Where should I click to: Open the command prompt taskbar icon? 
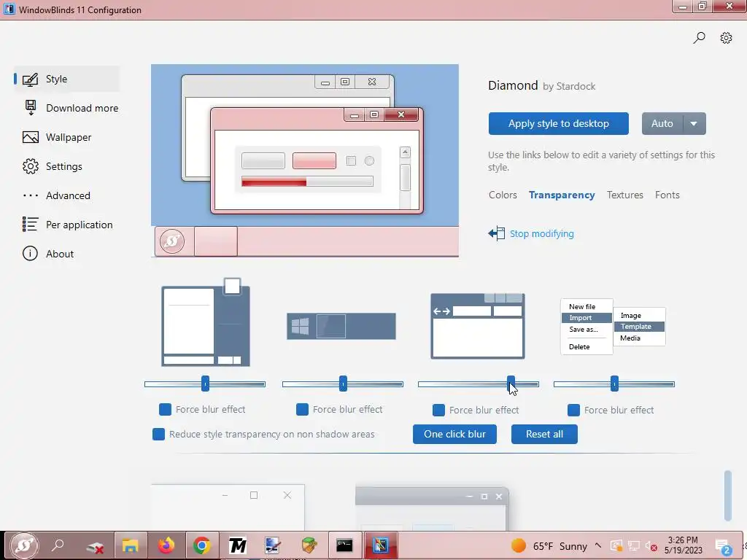click(x=344, y=545)
